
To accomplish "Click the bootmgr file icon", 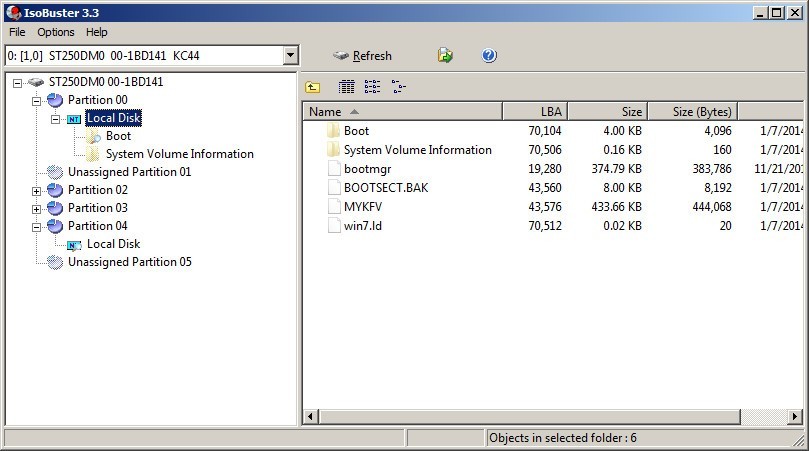I will tap(334, 169).
